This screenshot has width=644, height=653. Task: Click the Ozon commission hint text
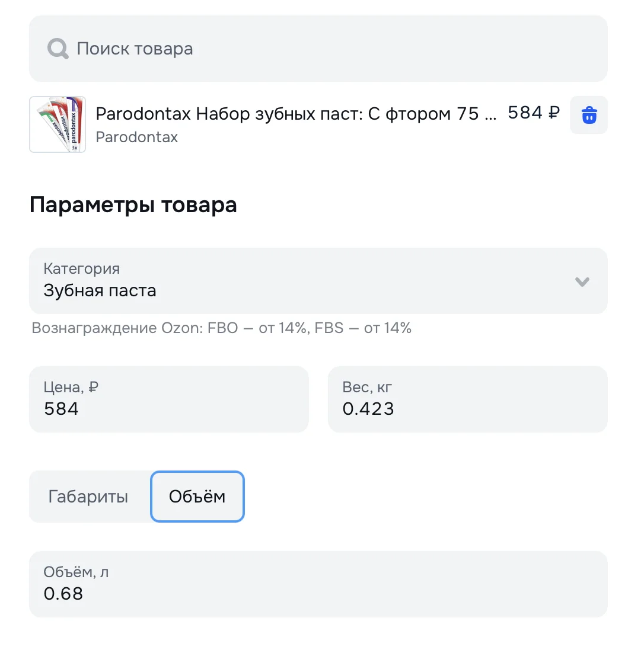(221, 328)
